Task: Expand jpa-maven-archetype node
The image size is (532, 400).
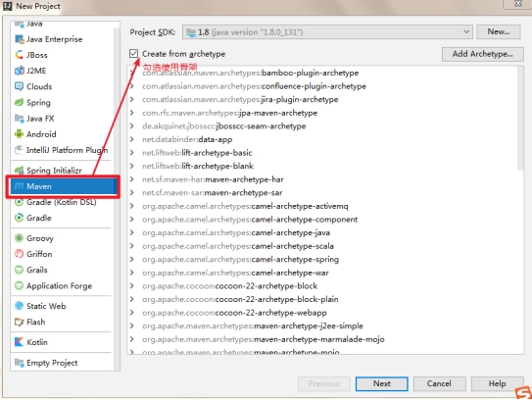Action: (131, 113)
